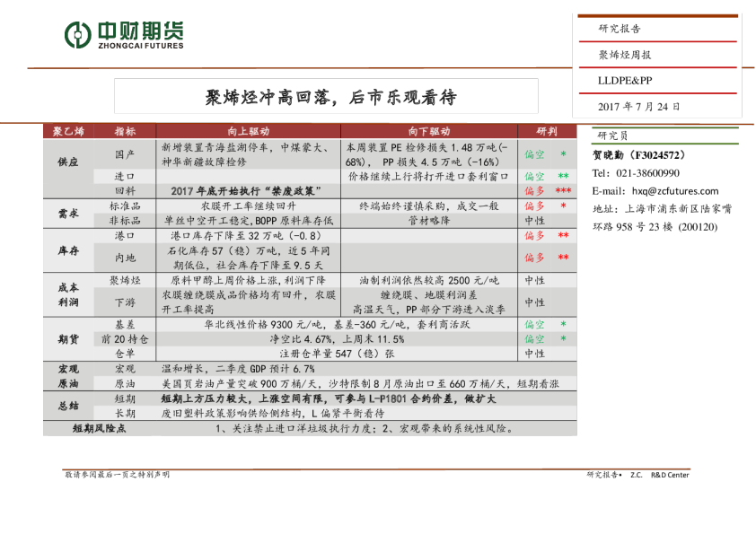Select the 偏空 green rating beside 国产 row
The height and width of the screenshot is (534, 756).
[533, 154]
